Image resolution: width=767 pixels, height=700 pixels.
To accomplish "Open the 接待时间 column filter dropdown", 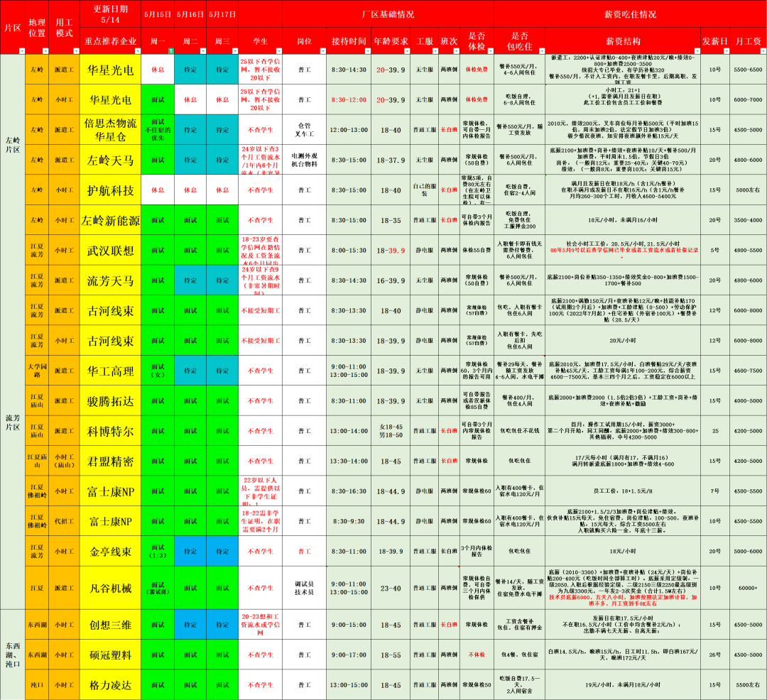I will tap(367, 51).
